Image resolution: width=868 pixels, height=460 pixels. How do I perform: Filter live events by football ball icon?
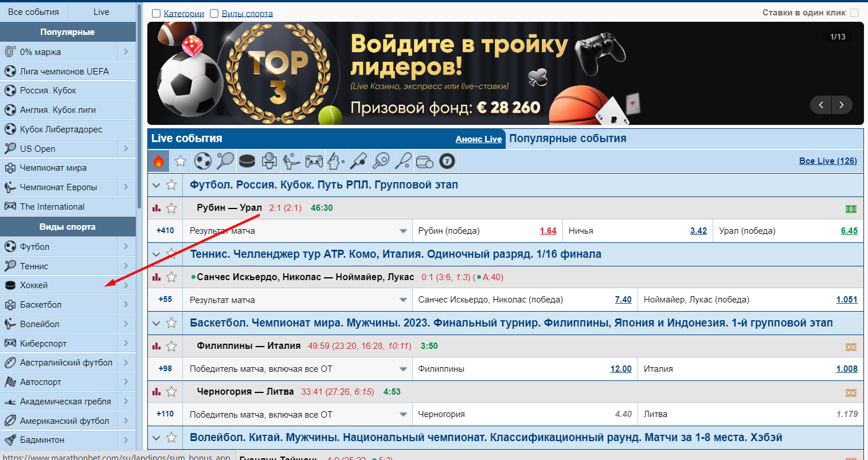pos(203,161)
